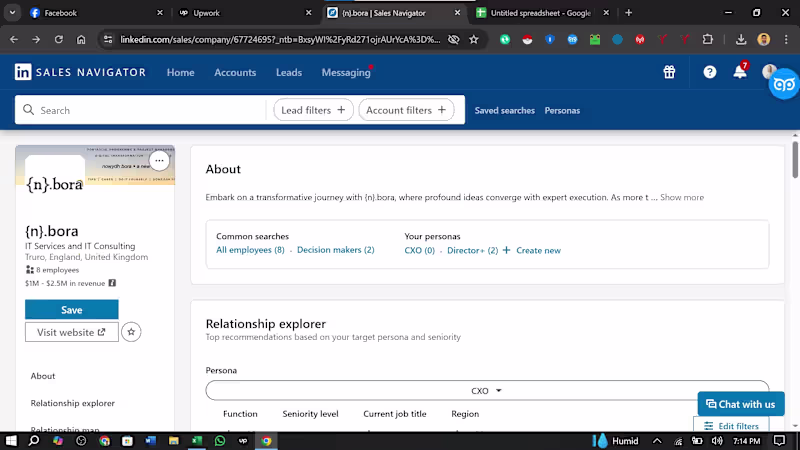Image resolution: width=800 pixels, height=450 pixels.
Task: Click the three-dot menu on company banner
Action: [159, 161]
